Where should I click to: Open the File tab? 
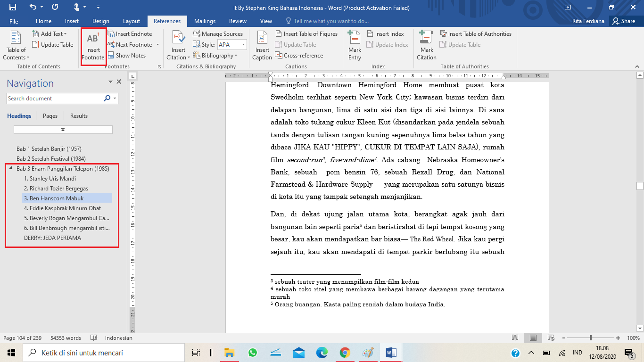click(x=14, y=21)
